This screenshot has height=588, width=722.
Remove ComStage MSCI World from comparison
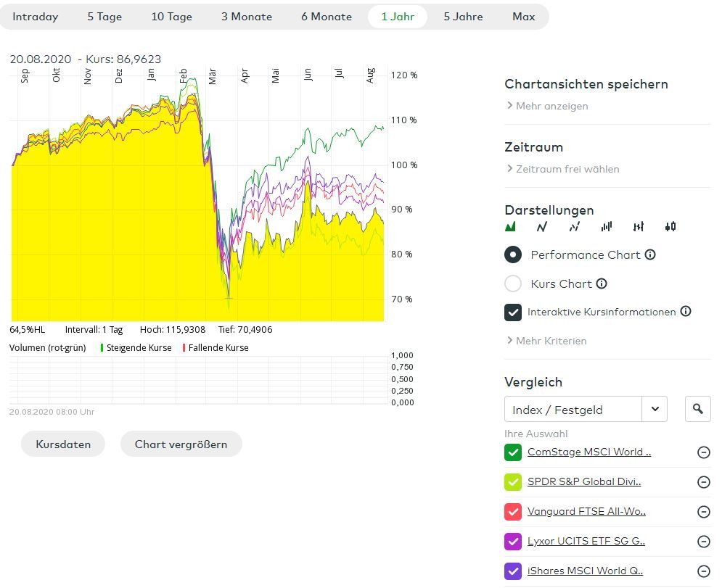[x=703, y=452]
